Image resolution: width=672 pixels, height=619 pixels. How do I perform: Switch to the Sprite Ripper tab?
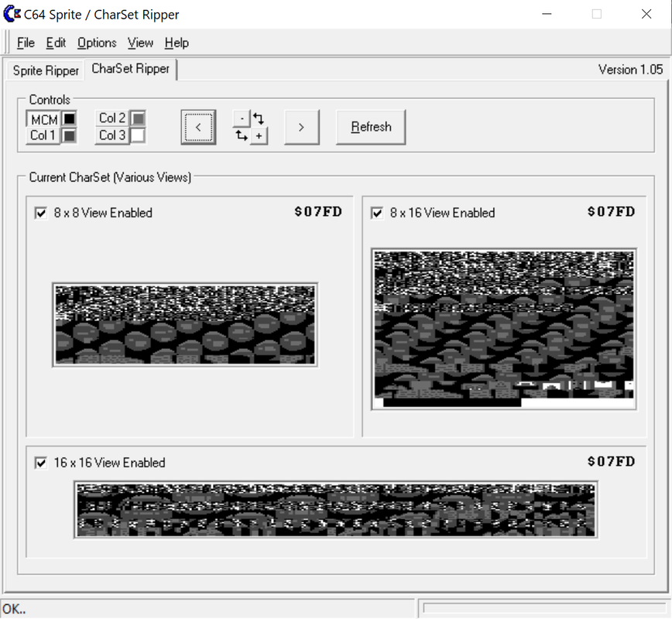(46, 70)
